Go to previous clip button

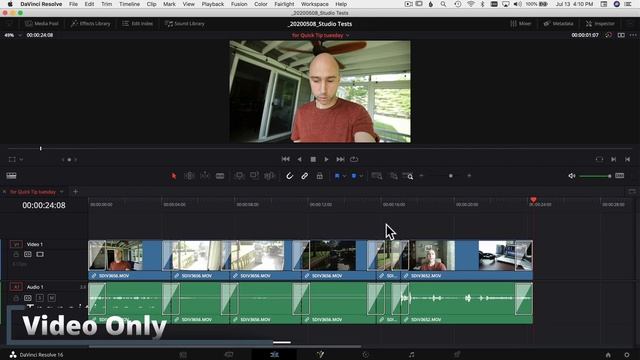pyautogui.click(x=627, y=159)
